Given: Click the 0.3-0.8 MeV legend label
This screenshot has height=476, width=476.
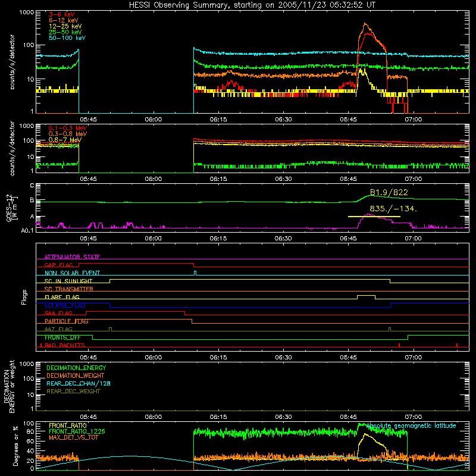Looking at the screenshot, I should pyautogui.click(x=68, y=134).
